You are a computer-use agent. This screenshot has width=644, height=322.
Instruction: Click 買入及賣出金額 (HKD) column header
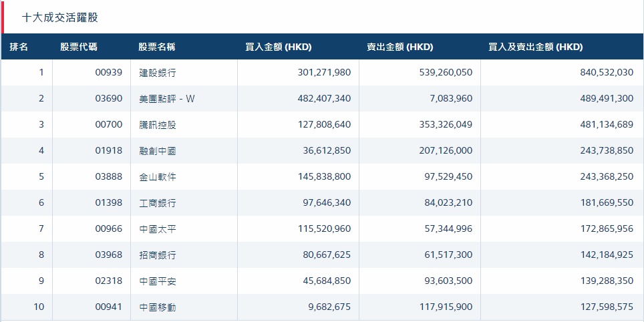click(x=535, y=47)
